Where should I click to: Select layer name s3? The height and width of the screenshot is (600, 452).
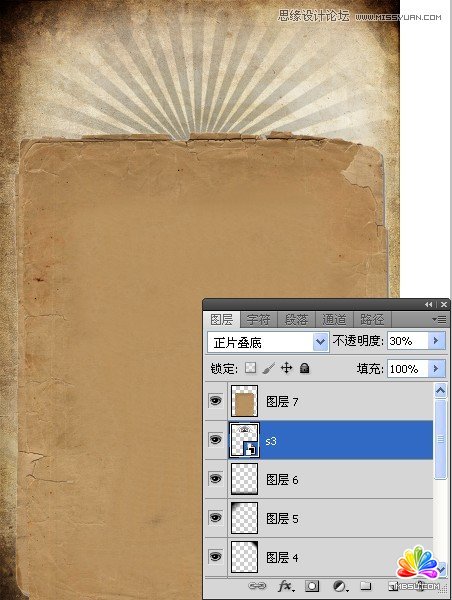point(271,441)
